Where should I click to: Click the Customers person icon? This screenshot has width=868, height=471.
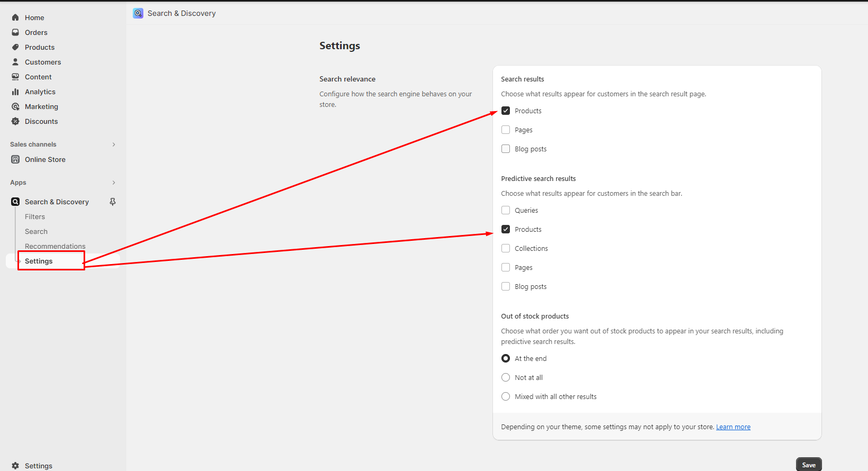point(15,62)
